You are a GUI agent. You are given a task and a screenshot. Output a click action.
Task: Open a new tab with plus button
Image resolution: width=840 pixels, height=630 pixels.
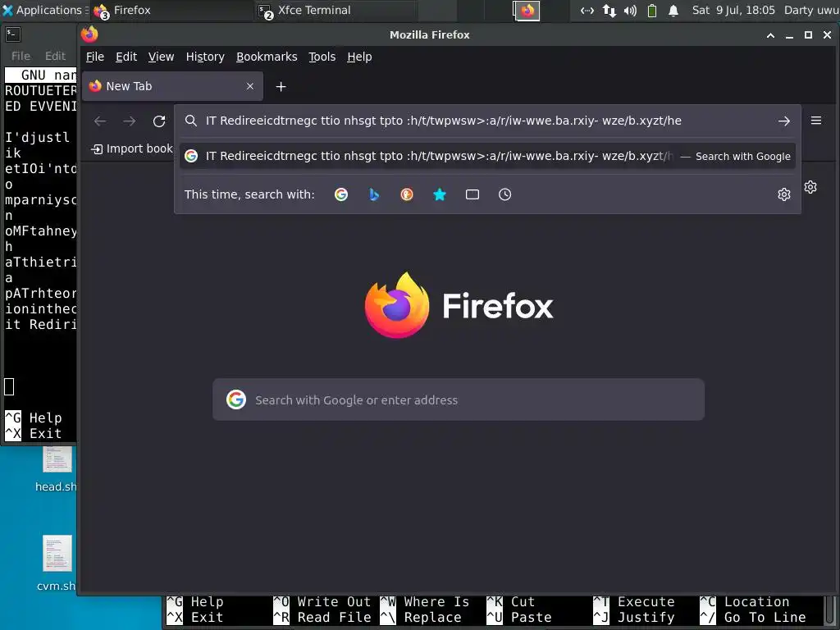coord(281,86)
